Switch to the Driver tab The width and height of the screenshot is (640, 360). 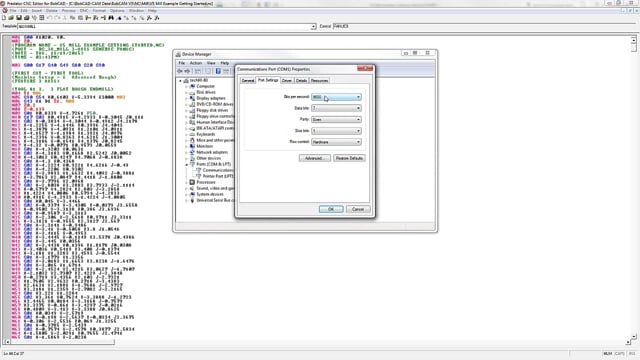[287, 81]
